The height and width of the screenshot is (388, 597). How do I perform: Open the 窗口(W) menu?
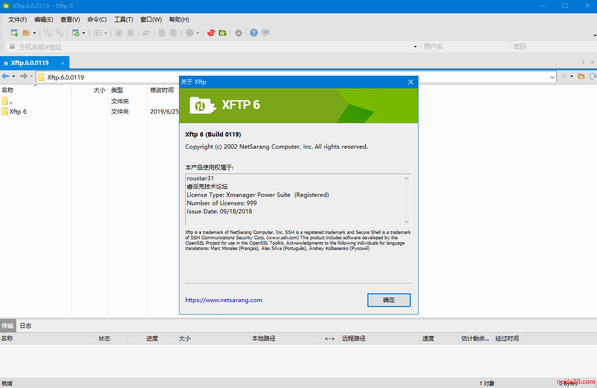click(x=151, y=19)
